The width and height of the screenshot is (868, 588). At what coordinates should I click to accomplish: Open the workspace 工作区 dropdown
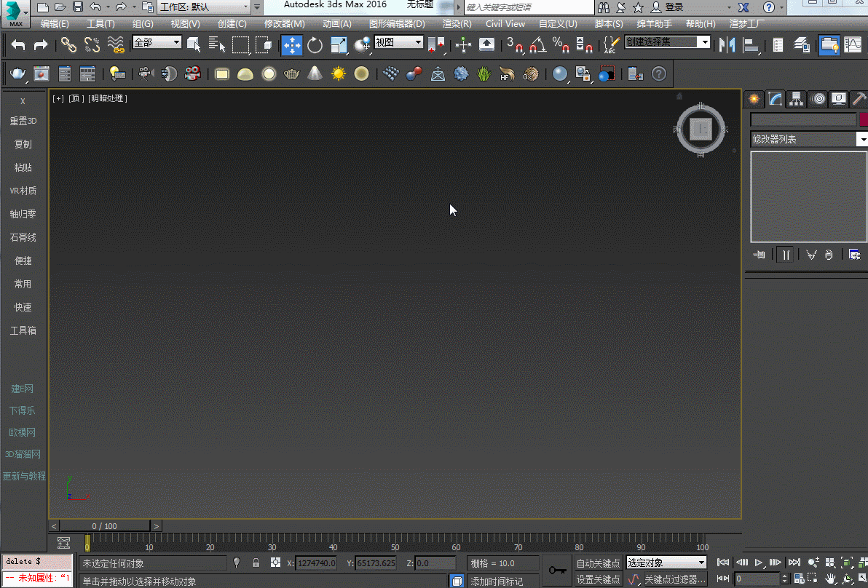[x=204, y=7]
